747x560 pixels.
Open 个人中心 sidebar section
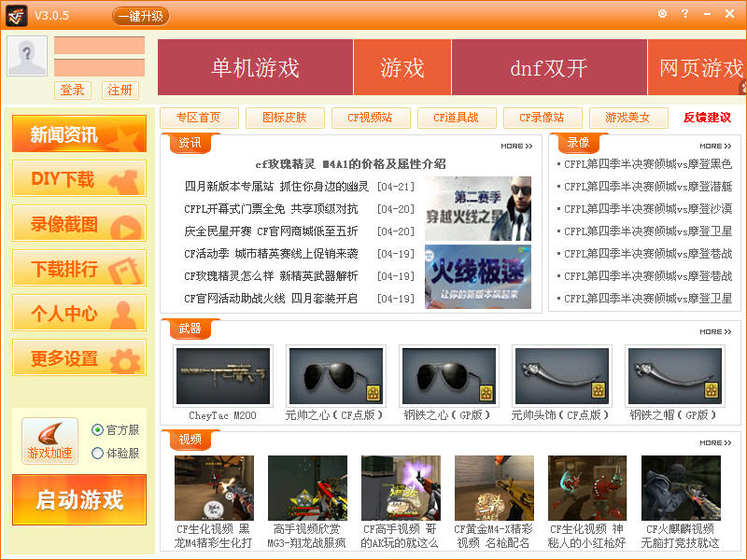click(79, 313)
